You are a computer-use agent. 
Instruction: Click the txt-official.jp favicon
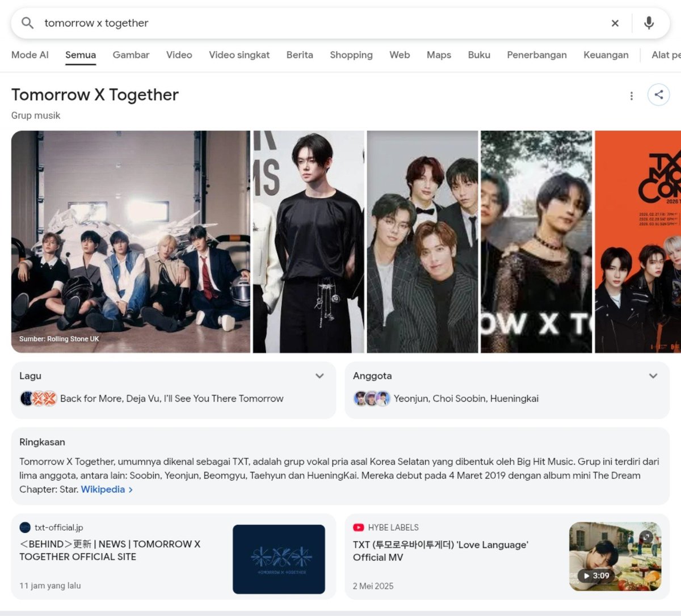[25, 528]
